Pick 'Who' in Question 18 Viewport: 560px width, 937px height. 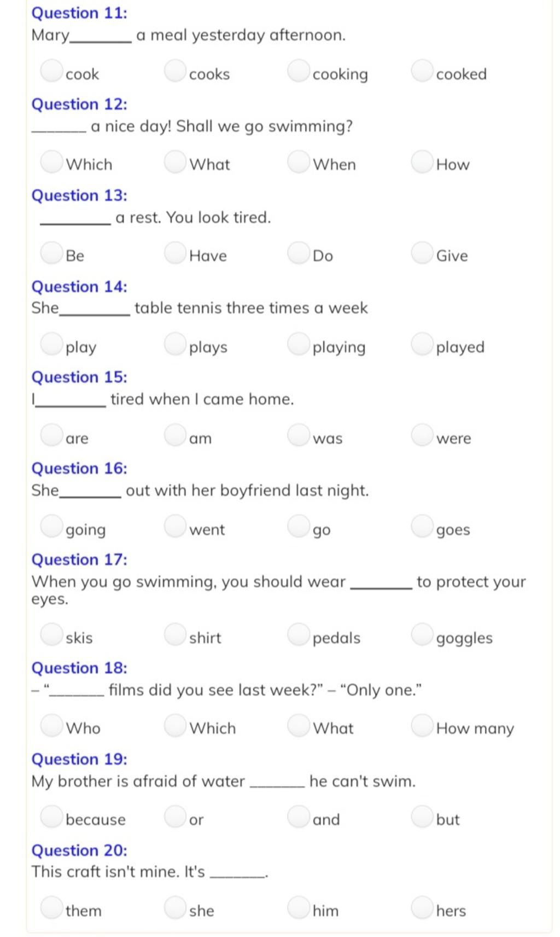pos(52,725)
